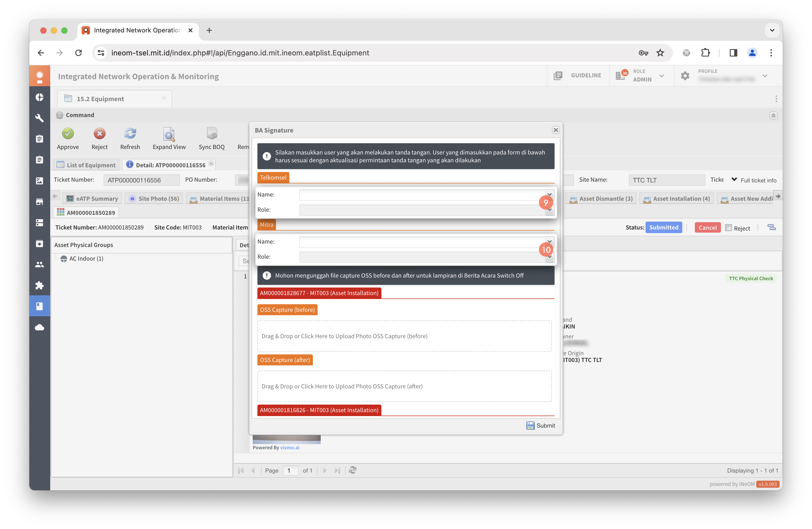Open browser extensions puzzle icon

[705, 53]
